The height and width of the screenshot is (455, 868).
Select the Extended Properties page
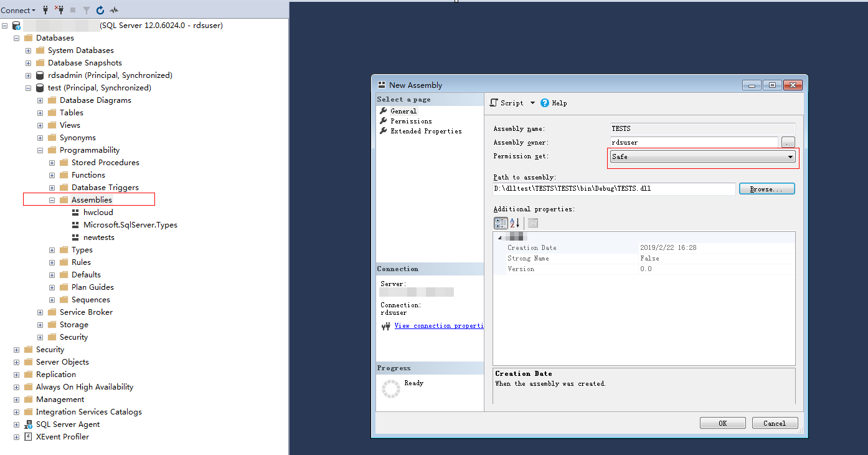(x=426, y=131)
